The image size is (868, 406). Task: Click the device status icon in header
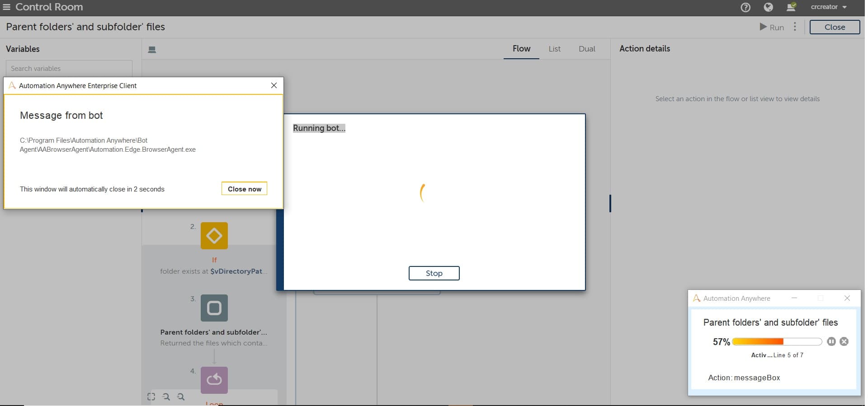[791, 7]
